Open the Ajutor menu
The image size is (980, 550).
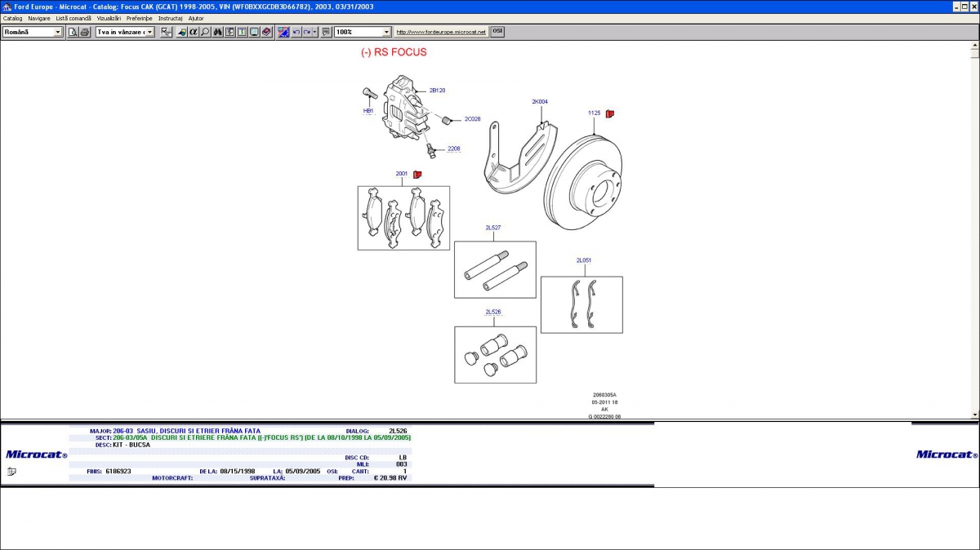(x=196, y=18)
